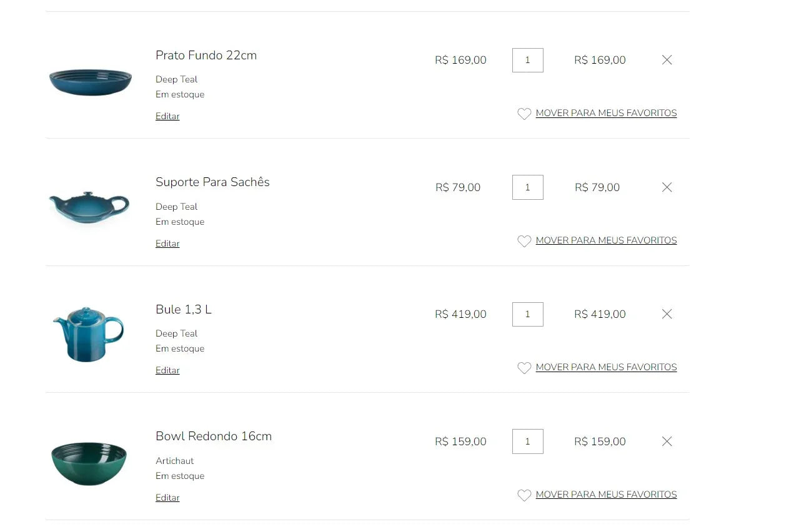The width and height of the screenshot is (799, 532).
Task: Open Editar link for Suporte Para Sachês
Action: click(167, 244)
